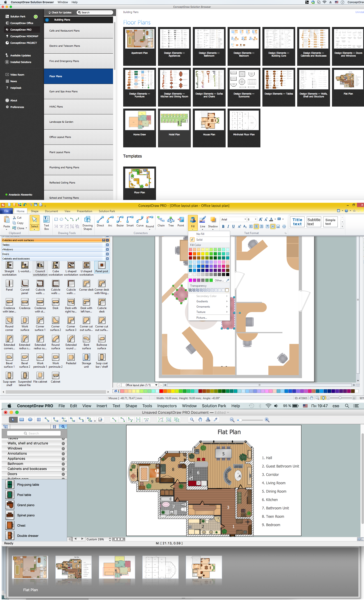
Task: Switch to the Presentation ribbon tab
Action: (84, 211)
